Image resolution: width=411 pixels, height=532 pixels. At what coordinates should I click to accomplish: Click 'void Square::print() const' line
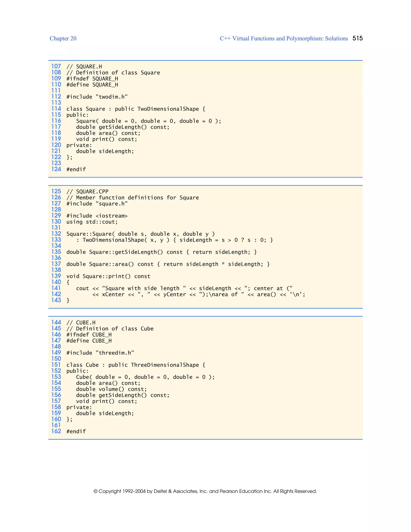[108, 276]
